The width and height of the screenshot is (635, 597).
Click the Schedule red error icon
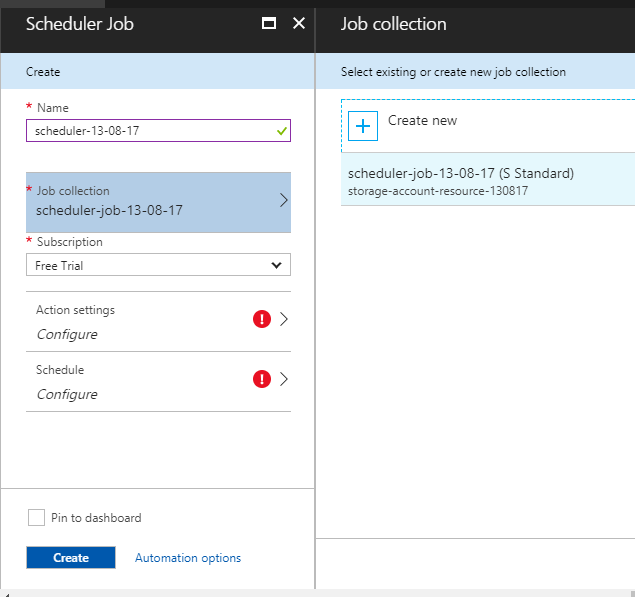coord(262,379)
